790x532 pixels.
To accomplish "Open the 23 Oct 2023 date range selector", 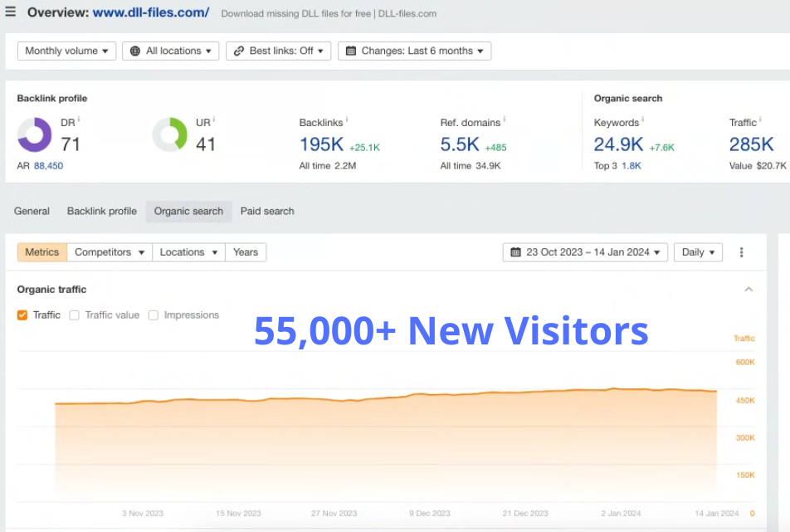I will point(584,251).
